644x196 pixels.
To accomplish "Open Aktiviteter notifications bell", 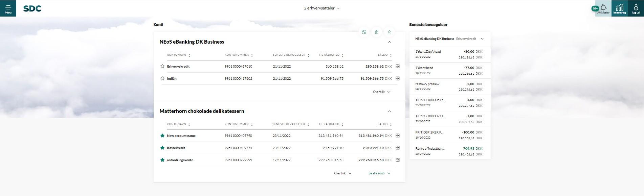I will pyautogui.click(x=603, y=8).
